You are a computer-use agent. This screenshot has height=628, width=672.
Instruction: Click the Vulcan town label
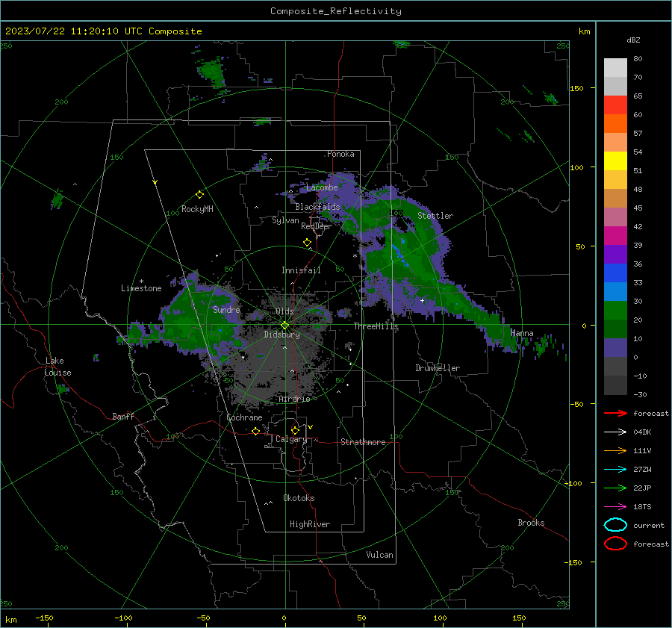click(379, 555)
